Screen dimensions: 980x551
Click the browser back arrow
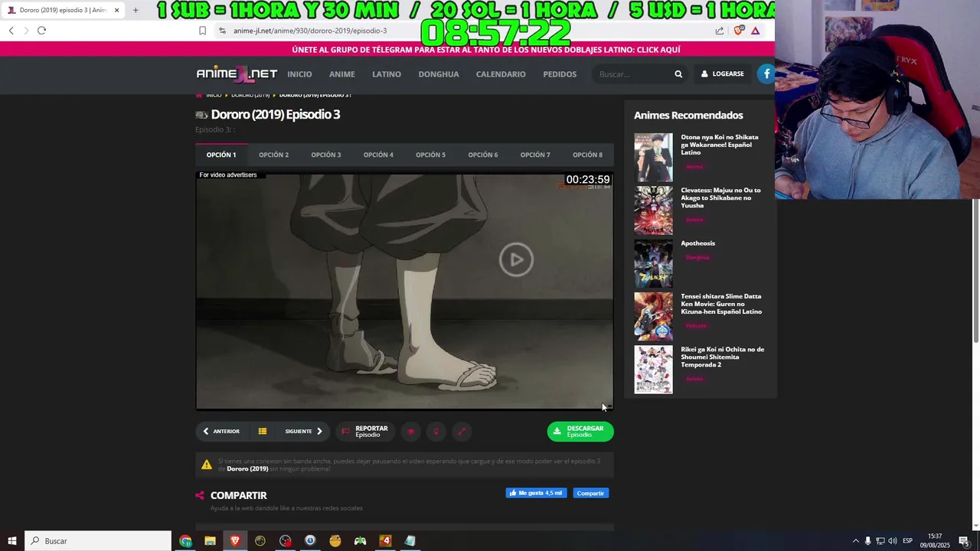(x=11, y=31)
